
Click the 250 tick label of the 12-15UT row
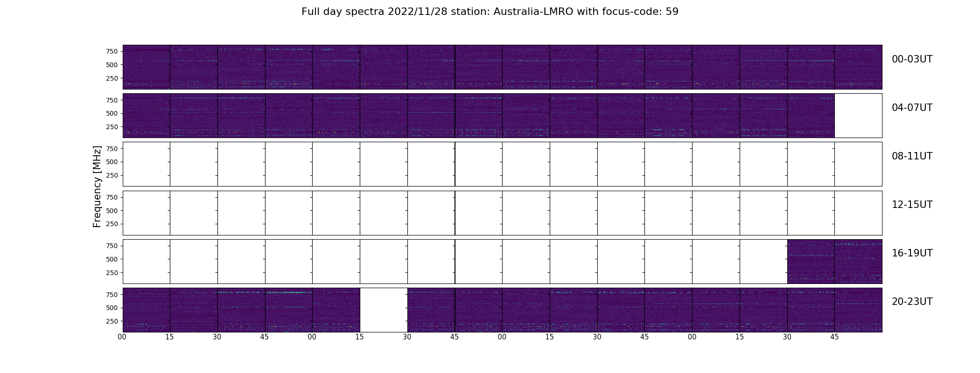[x=112, y=224]
